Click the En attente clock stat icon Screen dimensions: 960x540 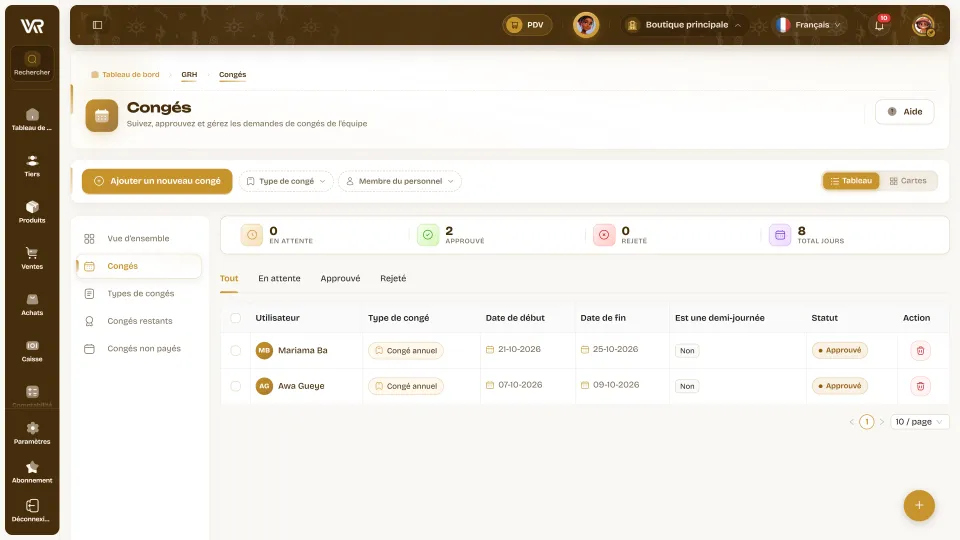point(252,234)
